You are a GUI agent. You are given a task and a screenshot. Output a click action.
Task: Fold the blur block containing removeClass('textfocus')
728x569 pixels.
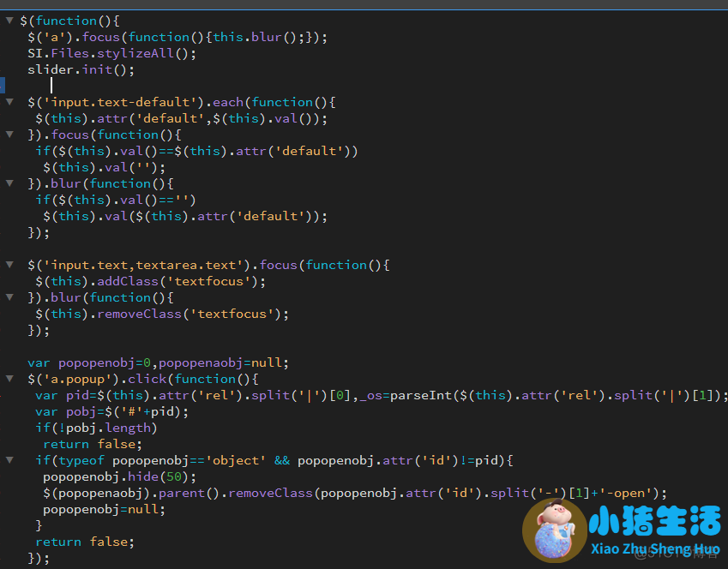9,297
